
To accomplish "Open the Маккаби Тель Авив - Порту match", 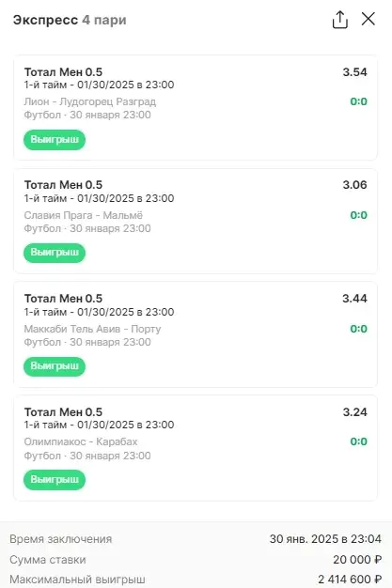I will point(92,329).
